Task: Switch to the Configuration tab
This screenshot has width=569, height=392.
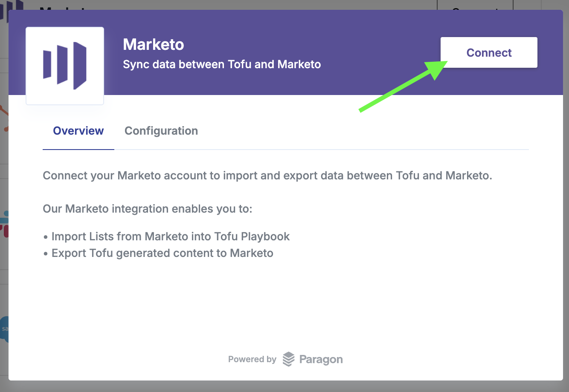Action: click(161, 131)
